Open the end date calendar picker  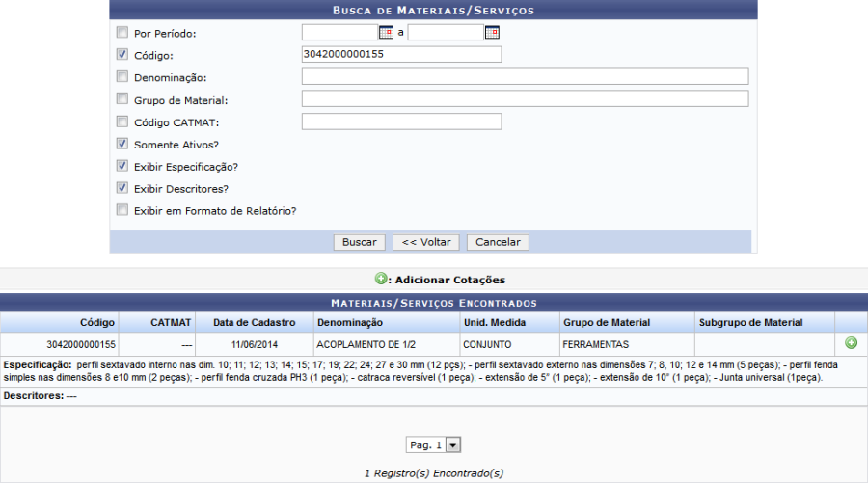click(x=492, y=33)
